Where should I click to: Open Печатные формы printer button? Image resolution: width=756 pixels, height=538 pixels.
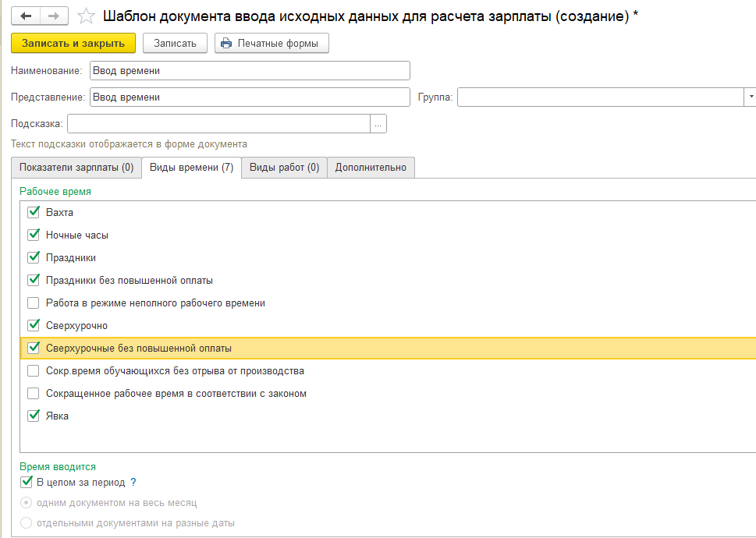tap(272, 44)
